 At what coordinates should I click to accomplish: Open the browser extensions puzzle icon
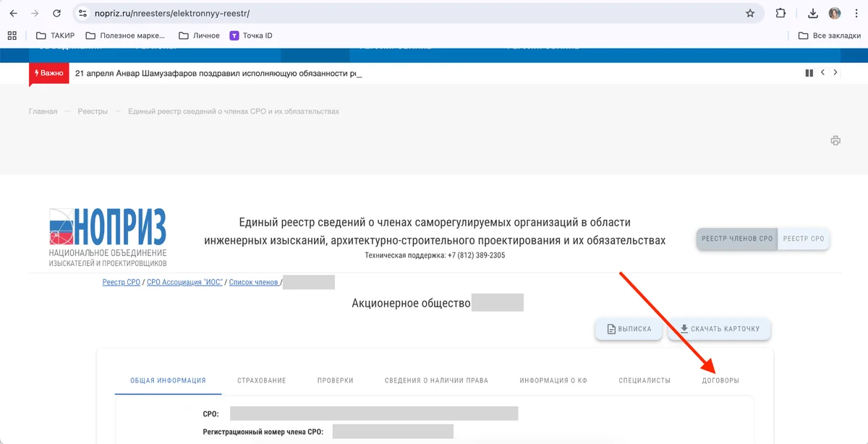[780, 13]
